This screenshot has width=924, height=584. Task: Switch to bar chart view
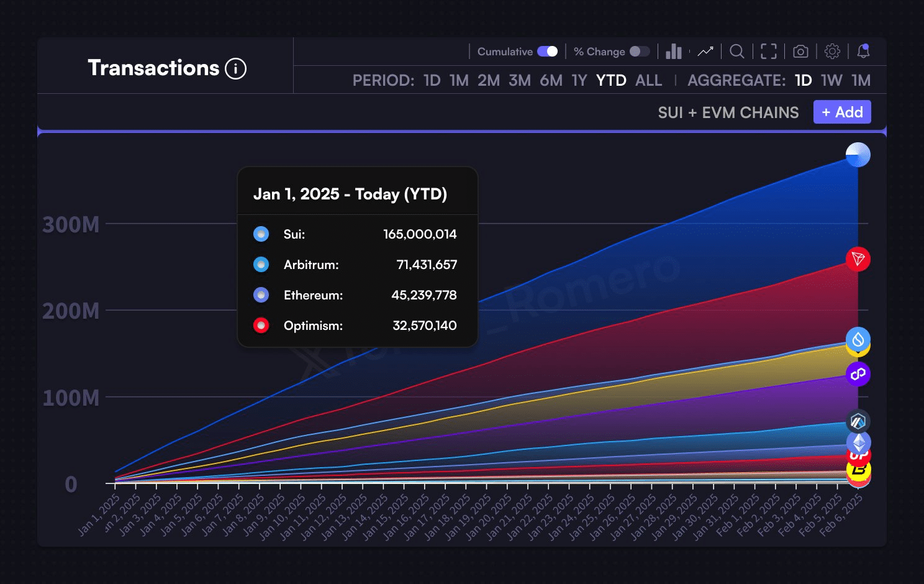[x=674, y=52]
